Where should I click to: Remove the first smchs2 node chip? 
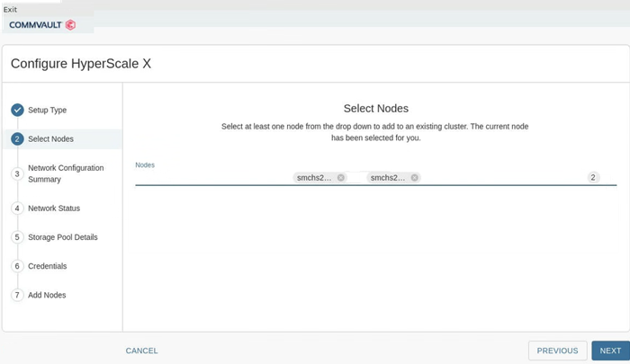[341, 178]
